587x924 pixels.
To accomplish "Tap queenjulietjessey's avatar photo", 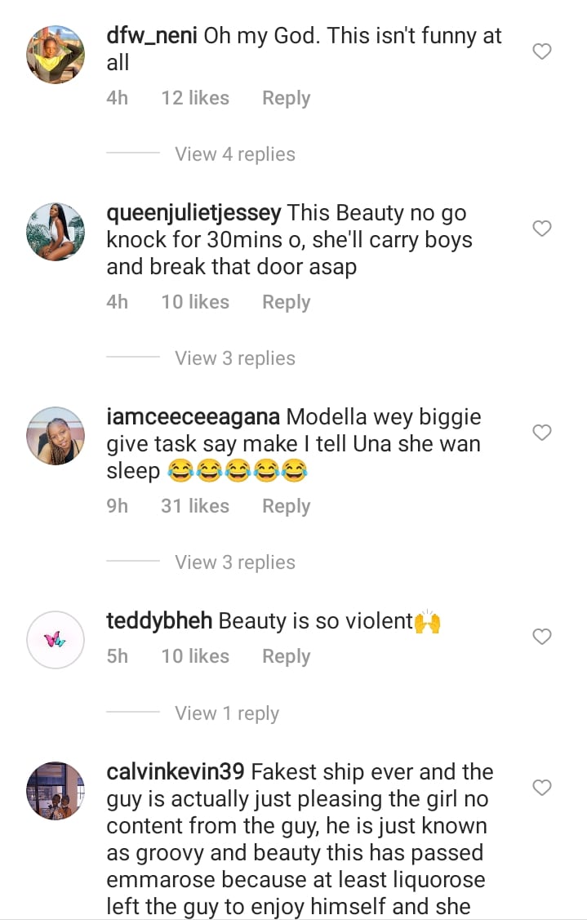I will [56, 232].
